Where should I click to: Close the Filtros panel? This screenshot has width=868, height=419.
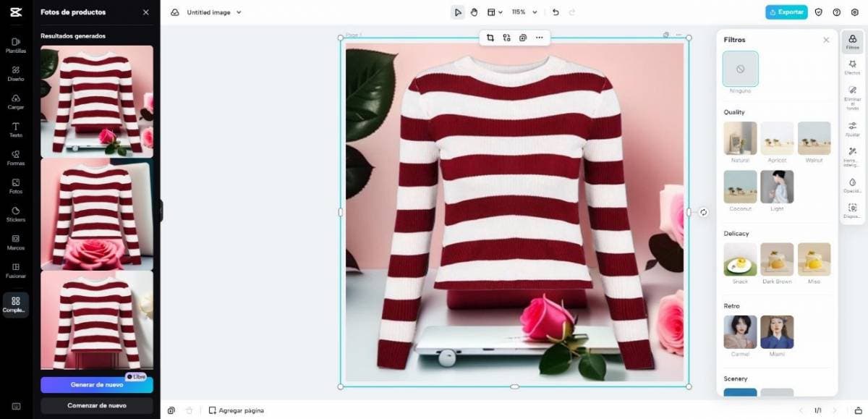[826, 40]
